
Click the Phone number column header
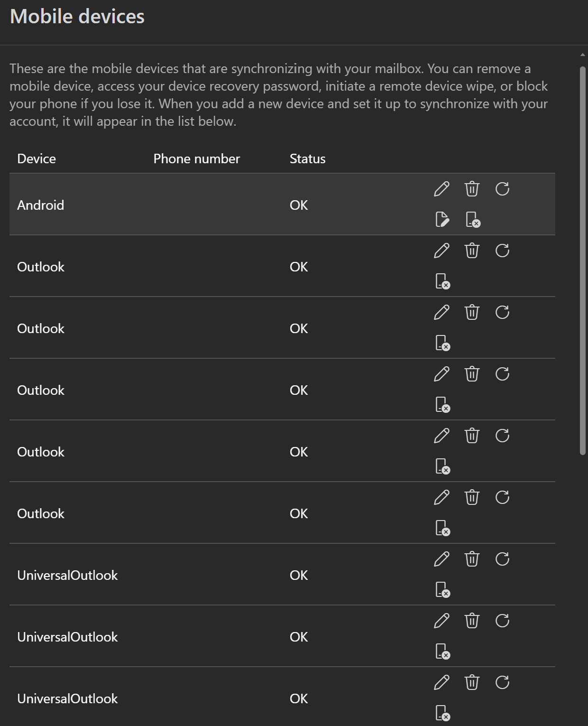pyautogui.click(x=196, y=158)
